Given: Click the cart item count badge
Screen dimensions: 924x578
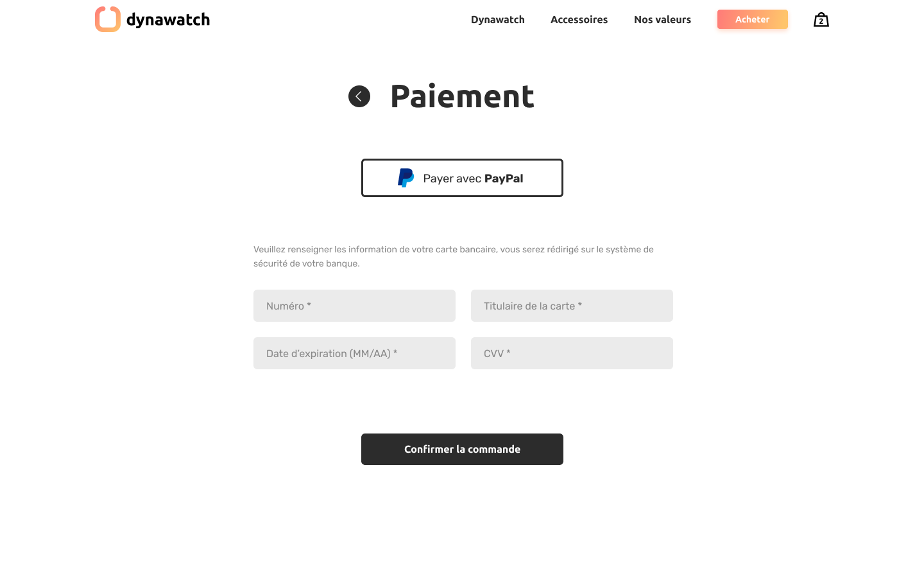Looking at the screenshot, I should tap(821, 21).
